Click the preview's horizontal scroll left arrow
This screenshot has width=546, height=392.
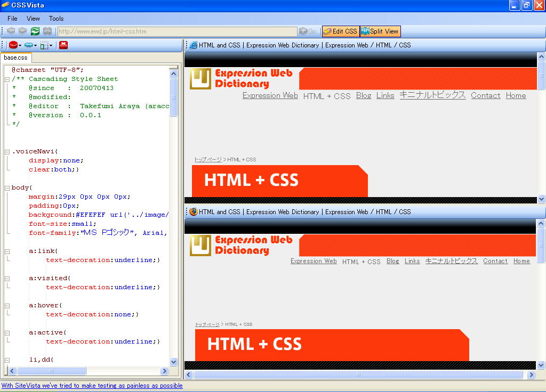(x=189, y=374)
